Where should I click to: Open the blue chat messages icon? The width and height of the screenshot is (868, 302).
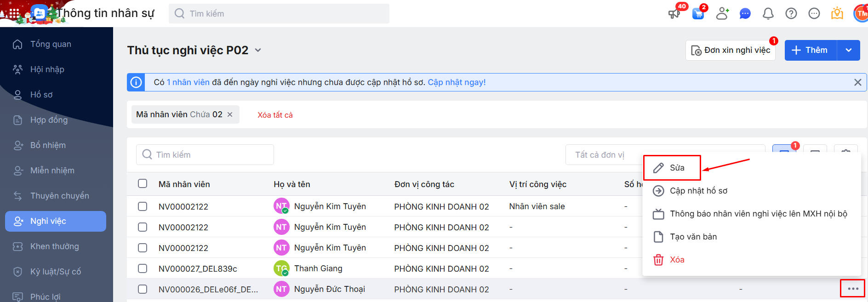tap(745, 14)
